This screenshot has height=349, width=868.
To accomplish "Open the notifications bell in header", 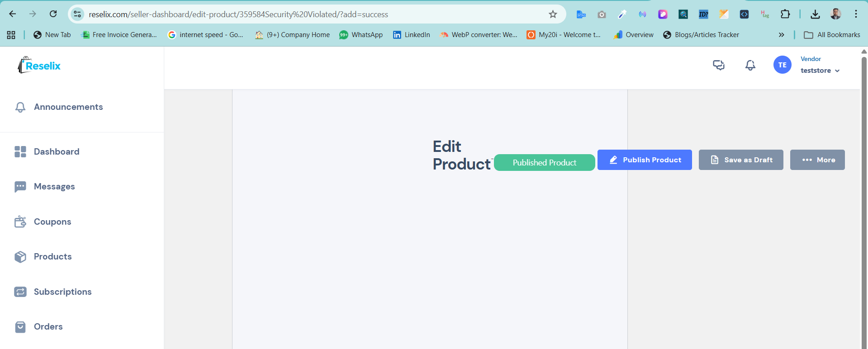I will (750, 65).
